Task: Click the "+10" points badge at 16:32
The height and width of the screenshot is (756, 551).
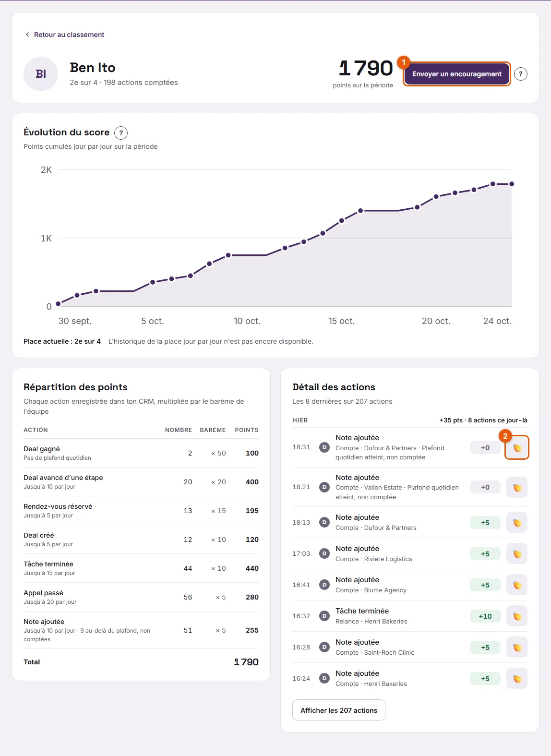Action: point(485,616)
